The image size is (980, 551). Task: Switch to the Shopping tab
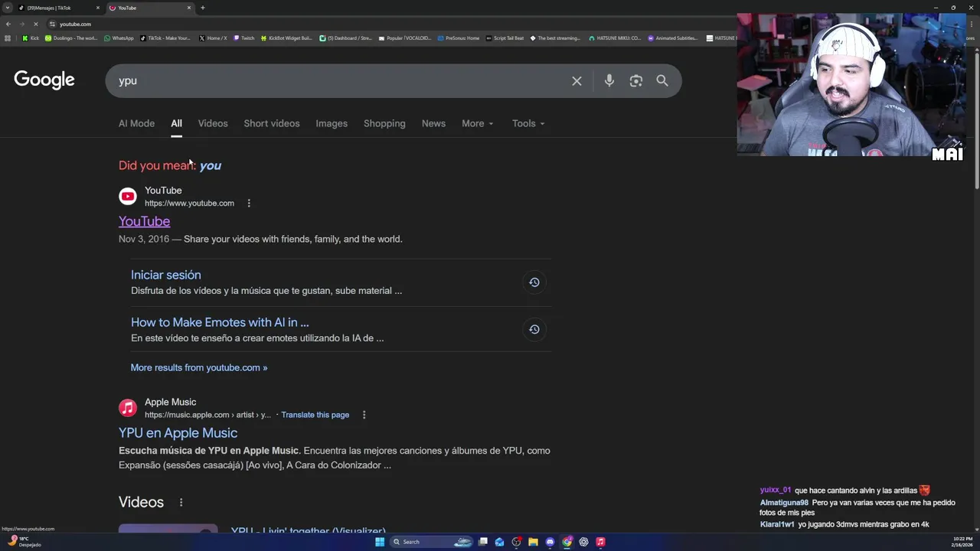tap(384, 123)
